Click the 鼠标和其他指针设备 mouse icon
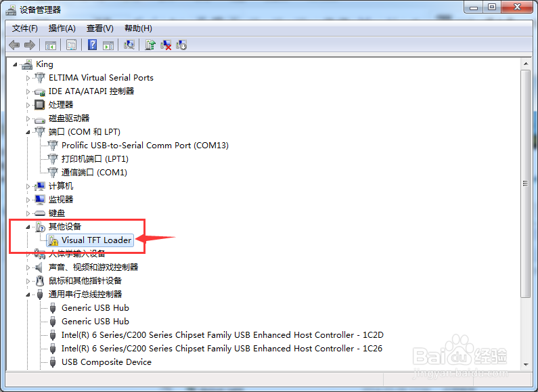538x392 pixels. coord(40,281)
